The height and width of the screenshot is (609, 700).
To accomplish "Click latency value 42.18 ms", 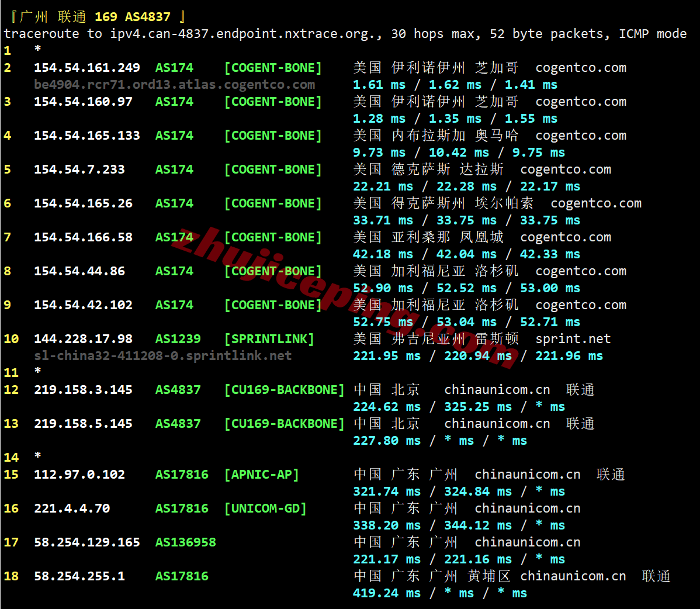I will pyautogui.click(x=383, y=254).
